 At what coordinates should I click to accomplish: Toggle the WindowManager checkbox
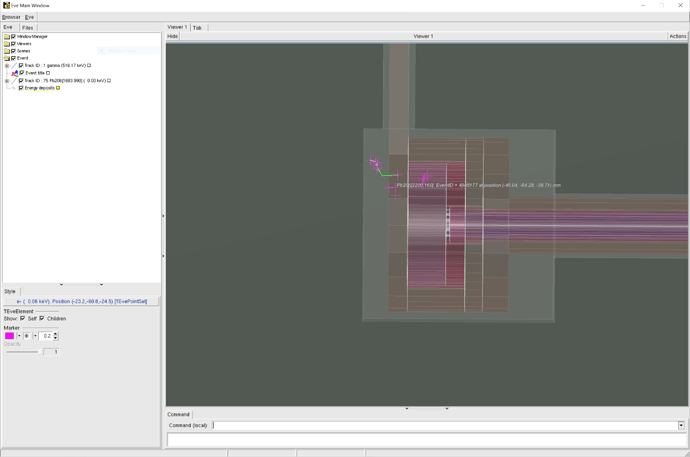point(13,37)
